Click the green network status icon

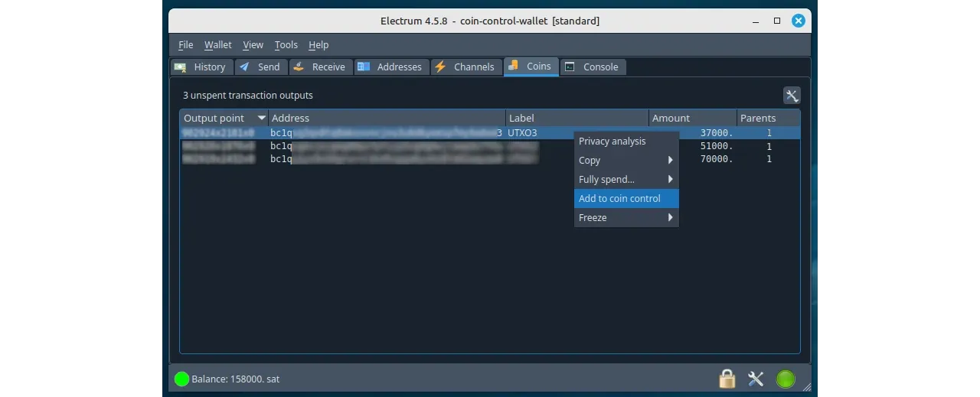pos(786,379)
